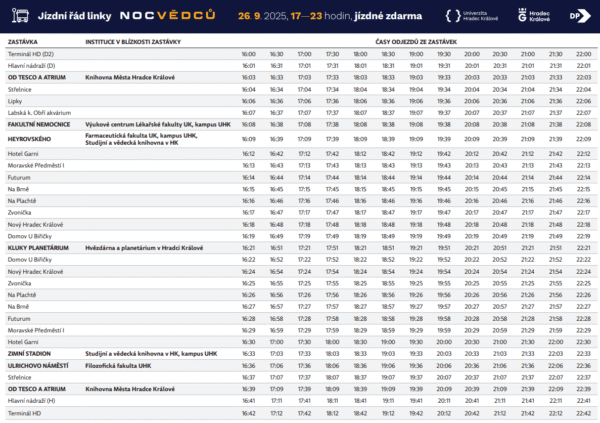Click the 17:31 Hlavní nádraží (D) time
Viewport: 600px width, 423px height.
[332, 66]
